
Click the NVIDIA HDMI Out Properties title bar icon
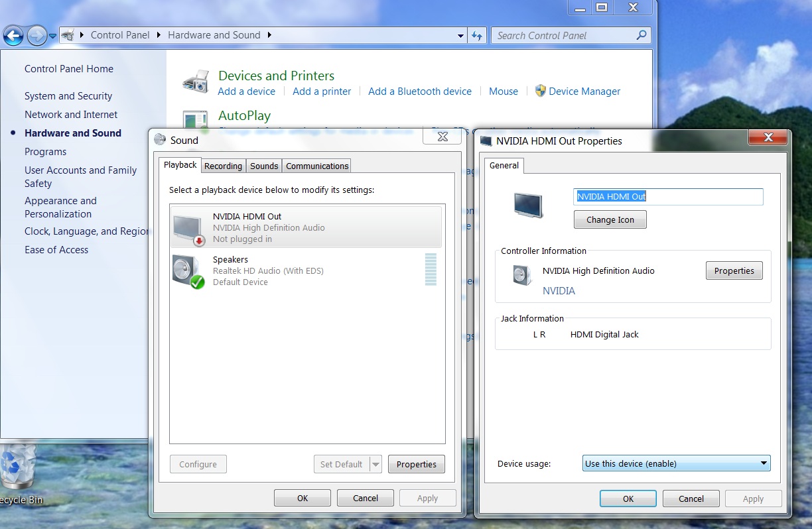pos(486,141)
